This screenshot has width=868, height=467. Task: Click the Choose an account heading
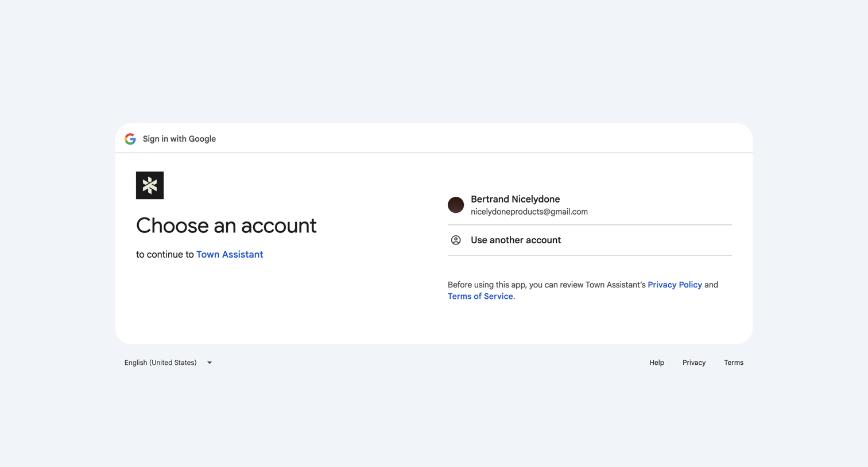(226, 225)
